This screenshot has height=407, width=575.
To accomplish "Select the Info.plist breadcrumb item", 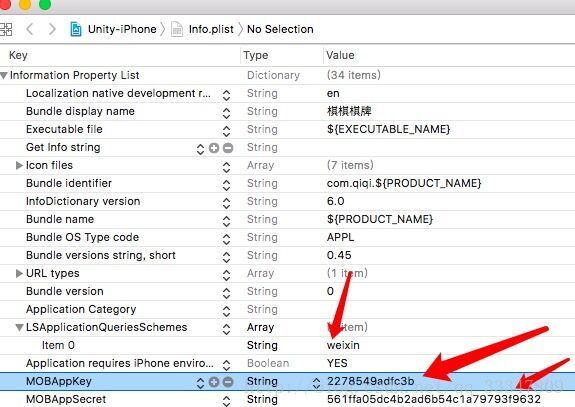I will point(211,29).
